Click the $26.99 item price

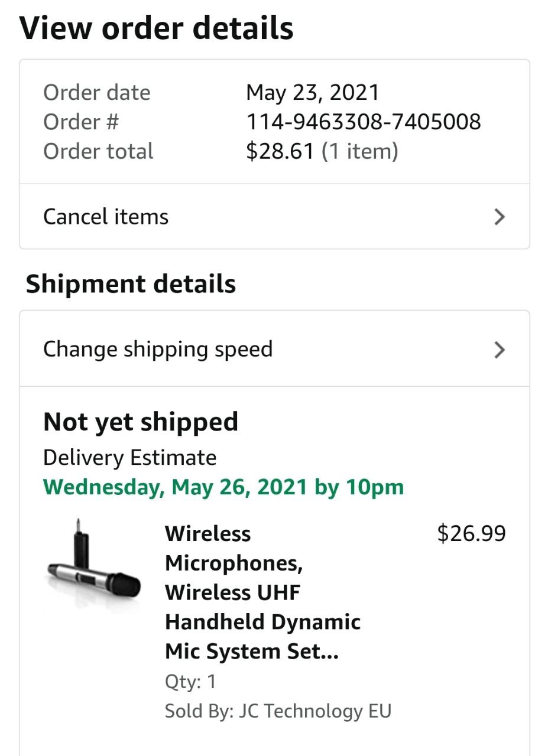[471, 533]
